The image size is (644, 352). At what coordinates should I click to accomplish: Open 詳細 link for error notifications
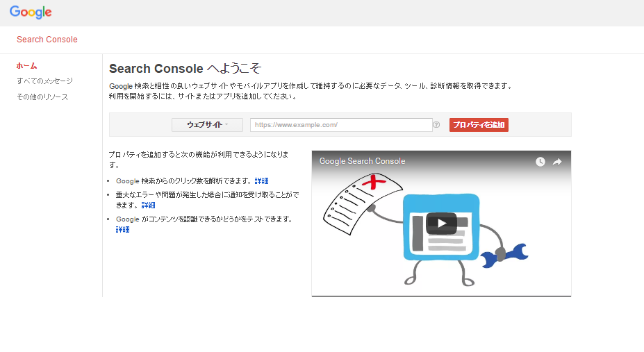pos(148,205)
